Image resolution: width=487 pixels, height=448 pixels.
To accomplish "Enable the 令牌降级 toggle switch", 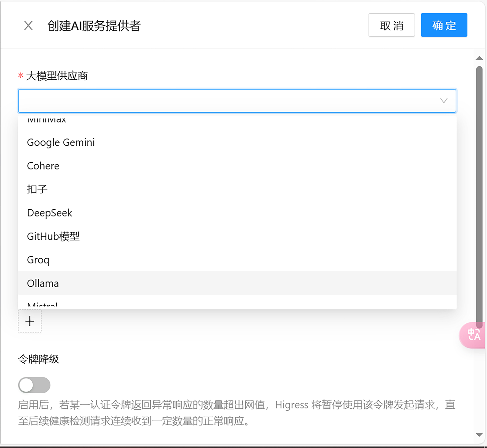I will click(x=34, y=385).
